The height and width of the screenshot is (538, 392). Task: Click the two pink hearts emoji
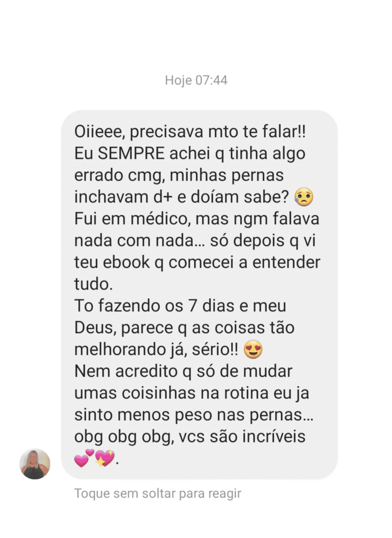point(84,458)
